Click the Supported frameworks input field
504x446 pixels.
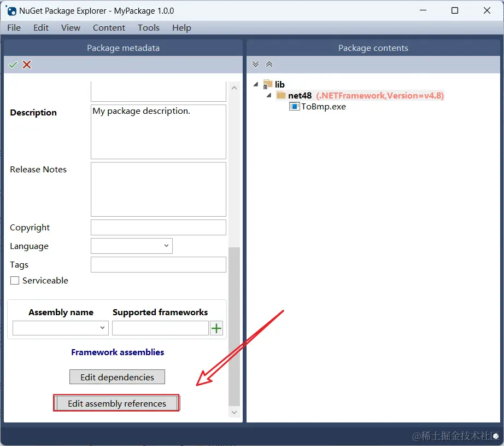click(160, 328)
